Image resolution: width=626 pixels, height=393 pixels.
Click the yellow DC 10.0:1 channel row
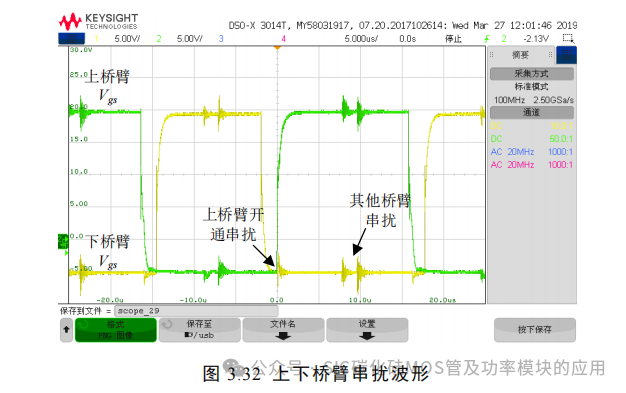point(532,126)
